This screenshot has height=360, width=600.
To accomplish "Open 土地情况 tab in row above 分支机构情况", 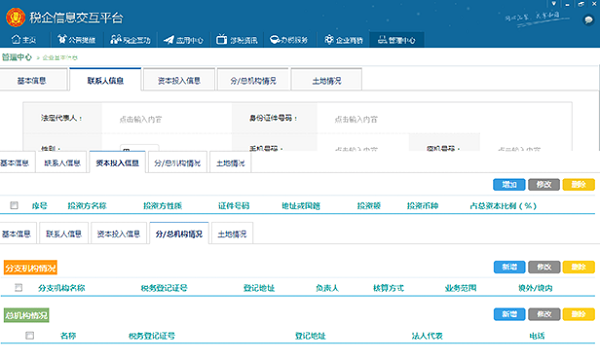I will point(232,234).
